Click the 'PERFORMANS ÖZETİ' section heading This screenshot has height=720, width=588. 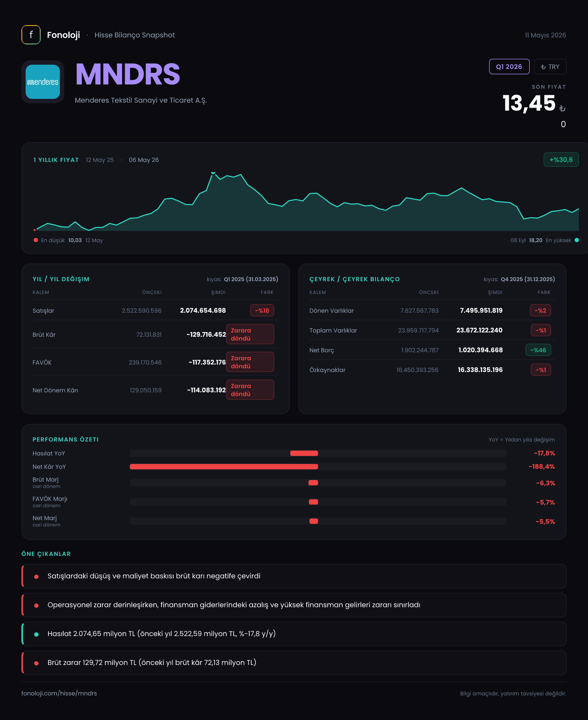66,440
